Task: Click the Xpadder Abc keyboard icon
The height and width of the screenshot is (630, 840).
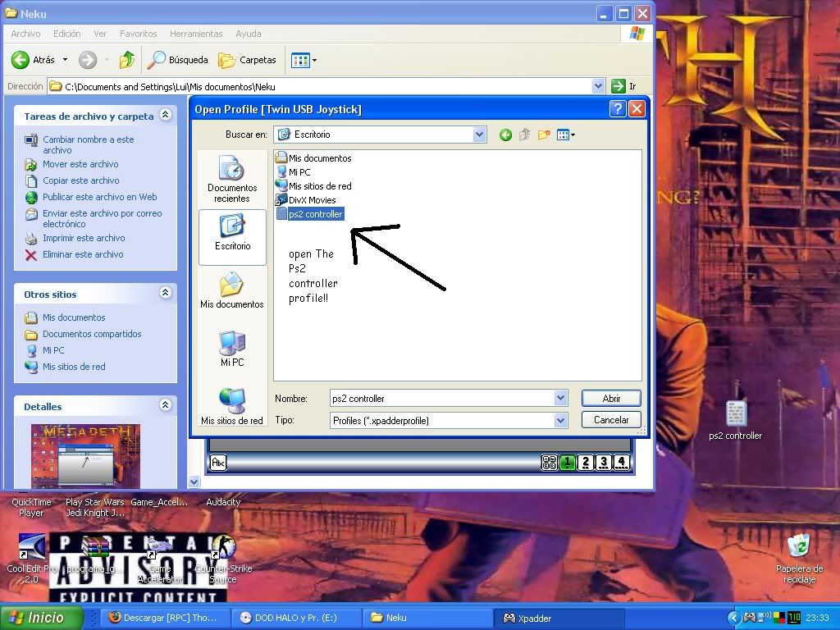Action: 218,462
